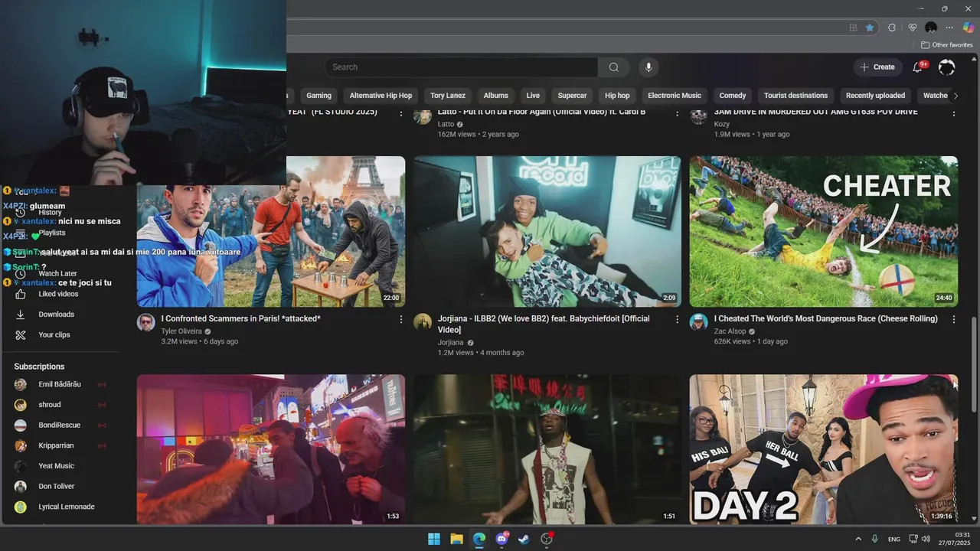980x551 pixels.
Task: Open Latto channel avatar
Action: [x=423, y=116]
